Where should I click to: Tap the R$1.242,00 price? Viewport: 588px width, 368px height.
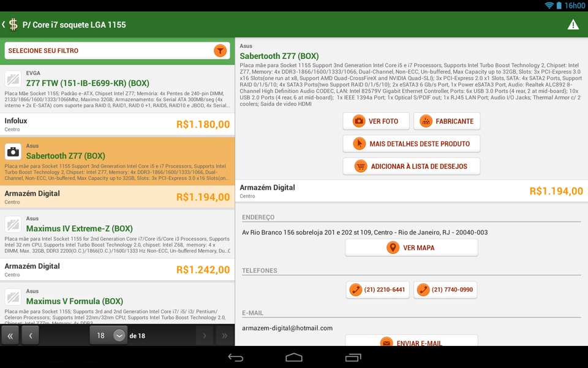click(203, 270)
